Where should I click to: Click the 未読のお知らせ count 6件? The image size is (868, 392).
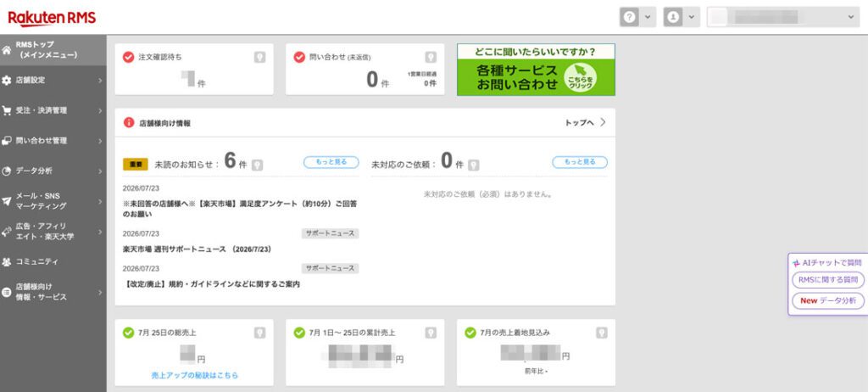(236, 161)
